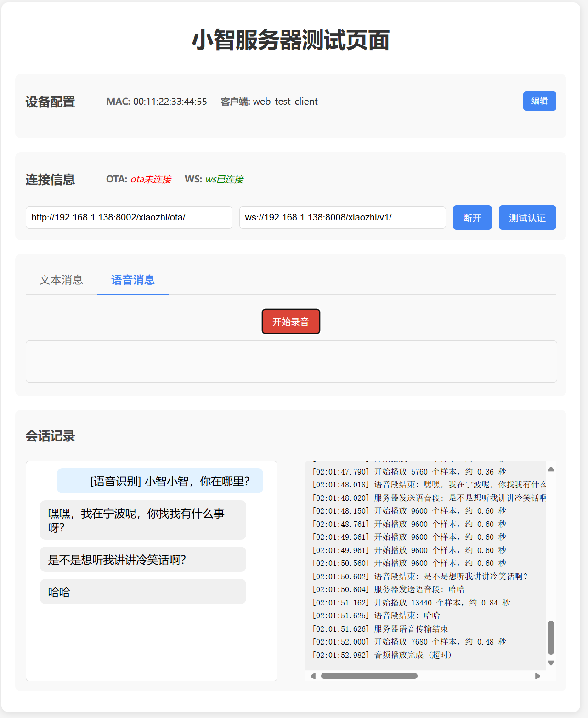Click the log vertical scrollbar thumb
The height and width of the screenshot is (718, 588).
pos(551,638)
